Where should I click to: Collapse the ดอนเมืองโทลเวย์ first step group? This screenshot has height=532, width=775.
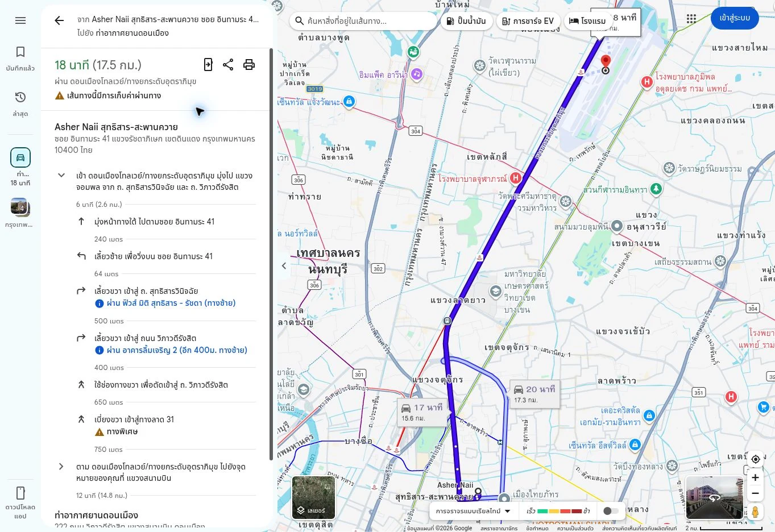(61, 175)
